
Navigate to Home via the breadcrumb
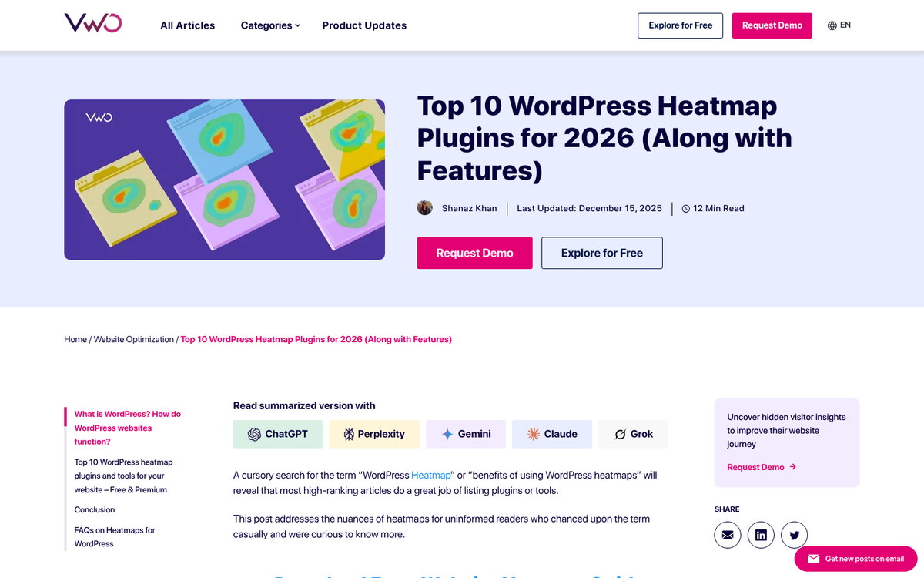pyautogui.click(x=75, y=339)
